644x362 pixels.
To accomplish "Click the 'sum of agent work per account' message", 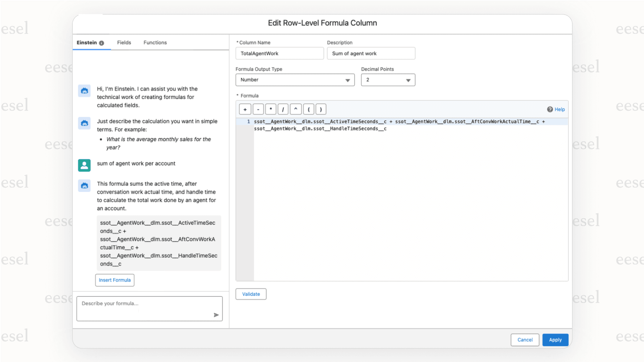I will [136, 164].
